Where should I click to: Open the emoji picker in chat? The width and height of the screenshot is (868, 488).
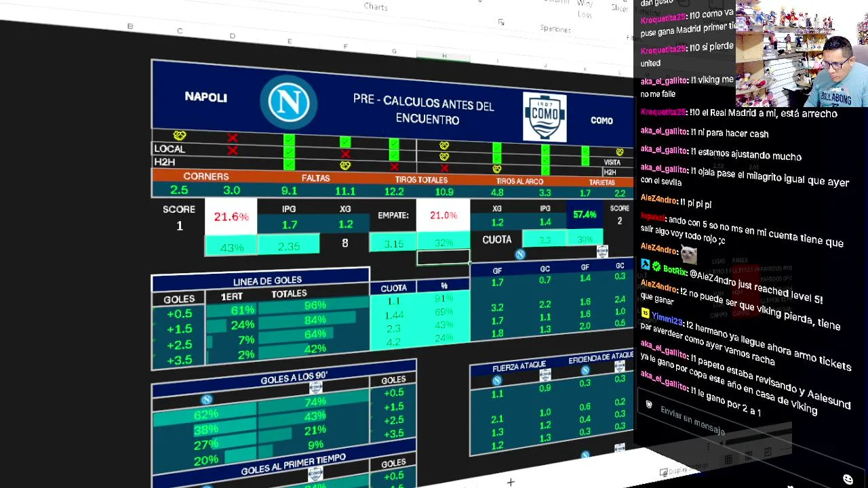tap(848, 479)
